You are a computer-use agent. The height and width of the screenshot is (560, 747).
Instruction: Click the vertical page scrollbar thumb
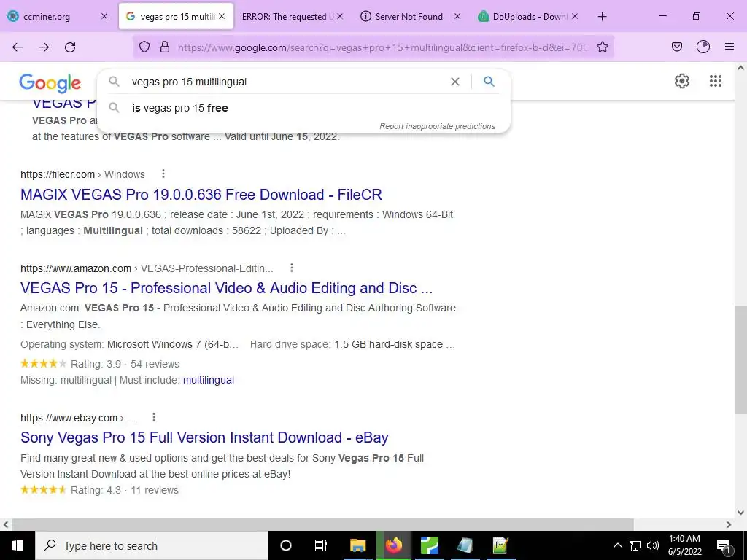tap(740, 359)
